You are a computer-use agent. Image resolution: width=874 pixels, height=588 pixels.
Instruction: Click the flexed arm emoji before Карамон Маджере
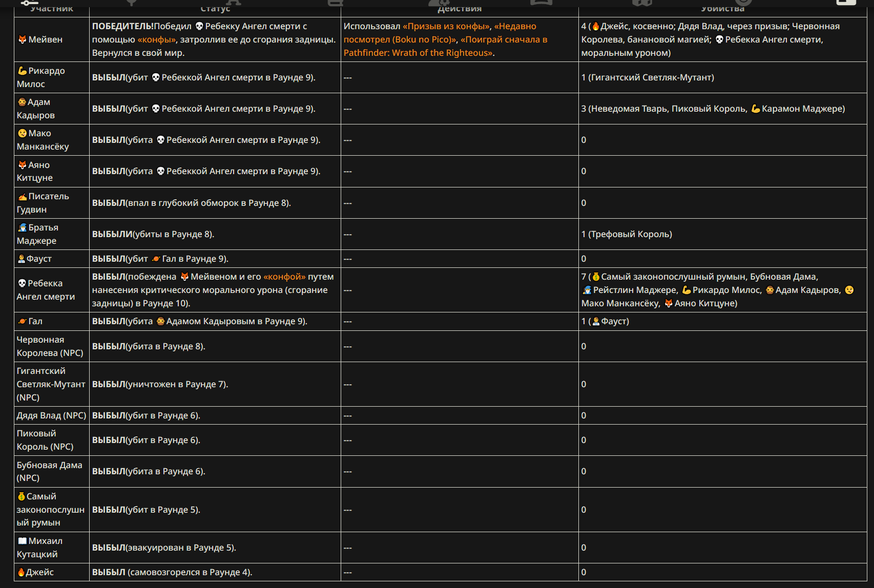(756, 109)
